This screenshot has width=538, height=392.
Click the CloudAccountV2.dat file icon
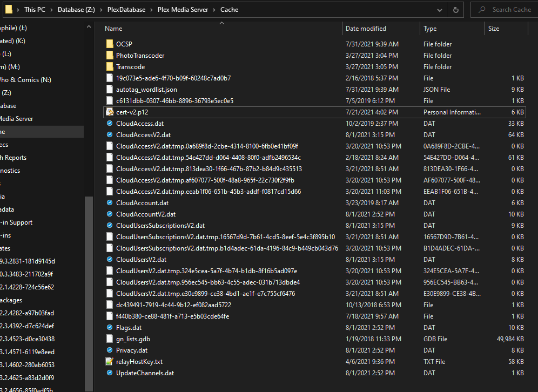click(110, 214)
